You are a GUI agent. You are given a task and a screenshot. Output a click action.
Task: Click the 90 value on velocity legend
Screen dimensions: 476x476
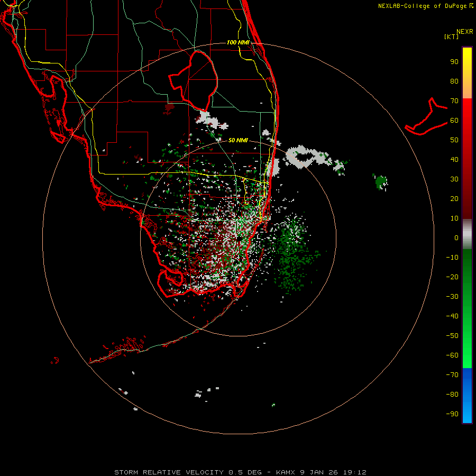[454, 62]
